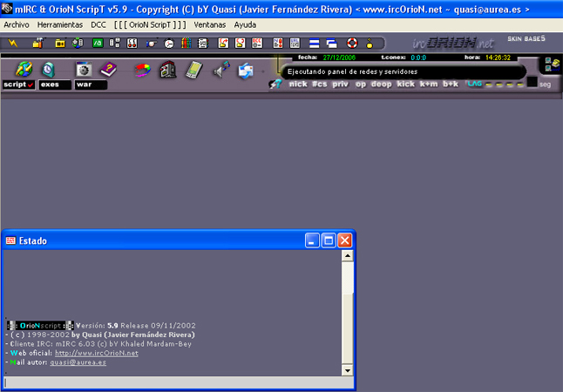
Task: Click the SKIN BASE5 label
Action: 526,38
